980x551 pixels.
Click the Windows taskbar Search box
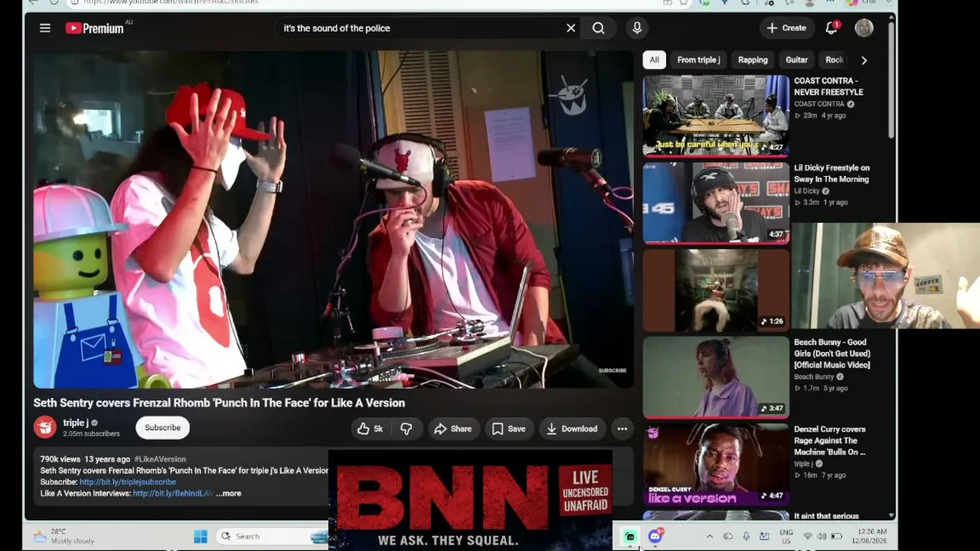click(x=272, y=536)
